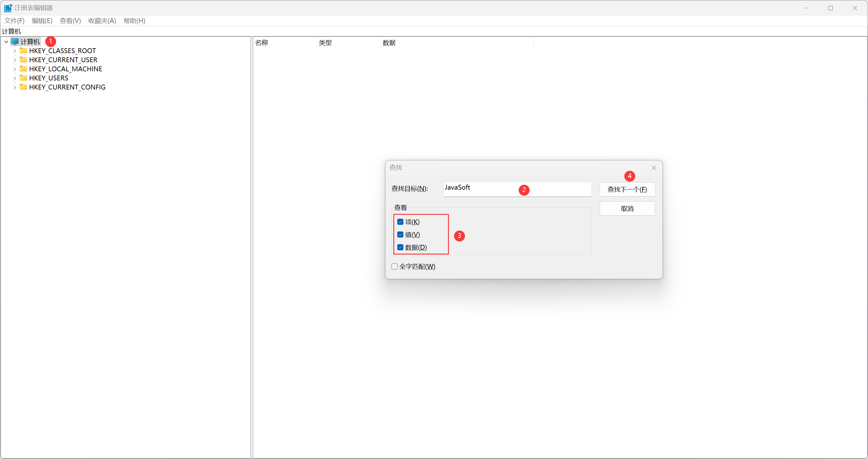868x459 pixels.
Task: Click the HKEY_CLASSES_ROOT folder icon
Action: tap(23, 51)
